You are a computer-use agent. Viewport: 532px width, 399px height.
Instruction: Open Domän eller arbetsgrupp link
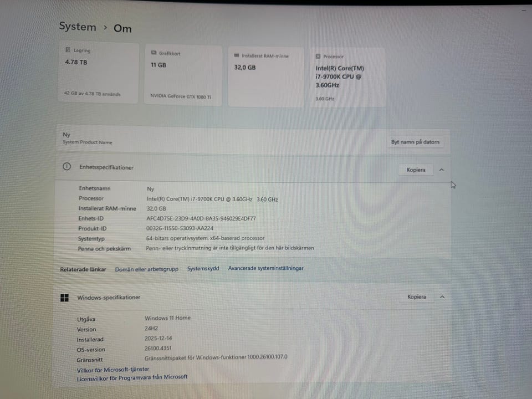[146, 269]
